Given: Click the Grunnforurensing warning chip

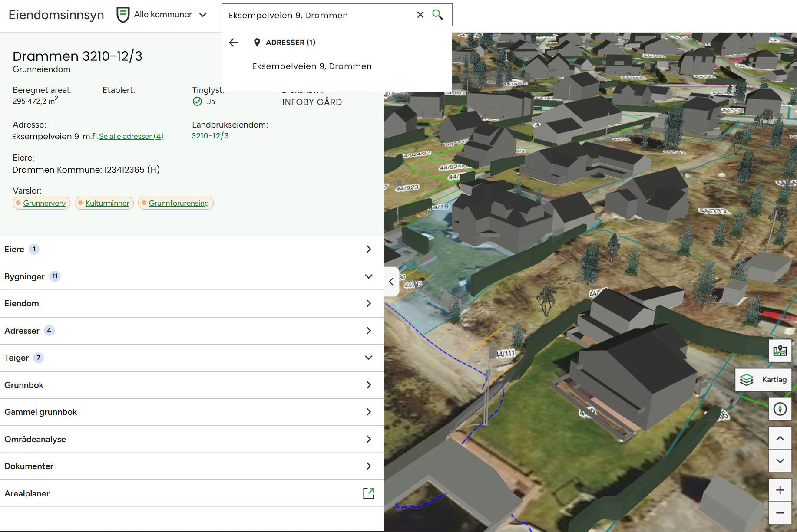Looking at the screenshot, I should [176, 203].
